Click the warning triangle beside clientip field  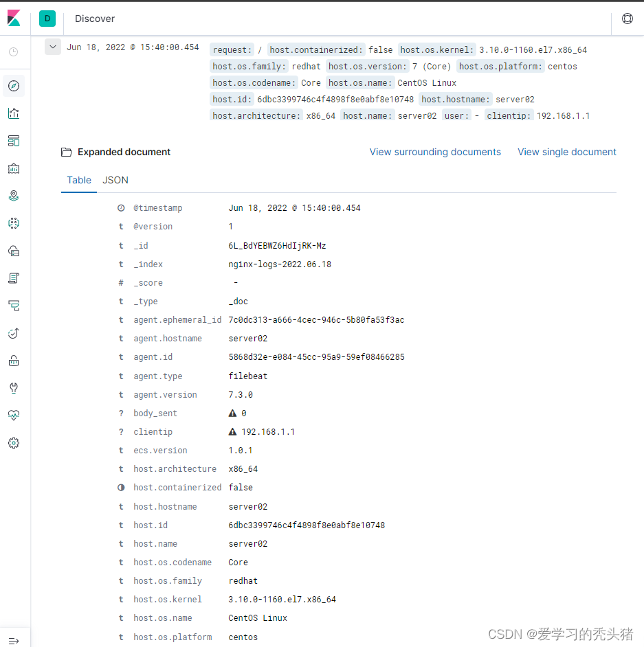tap(233, 431)
